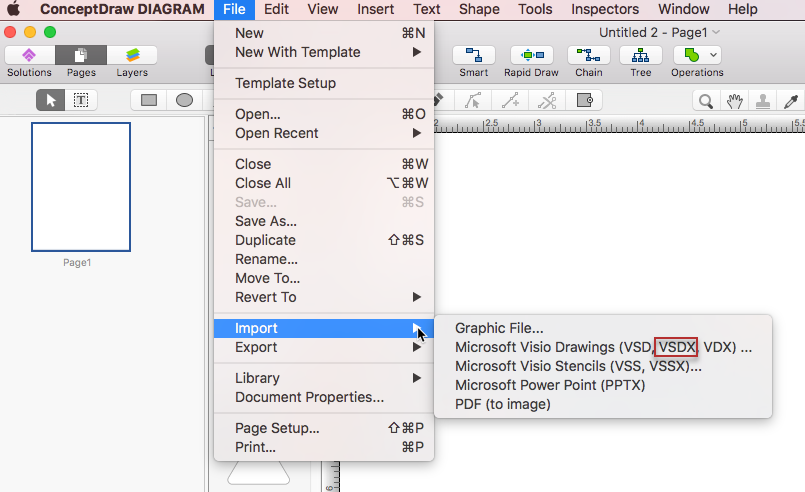Viewport: 805px width, 492px height.
Task: Choose Rename... menu item
Action: click(x=324, y=259)
